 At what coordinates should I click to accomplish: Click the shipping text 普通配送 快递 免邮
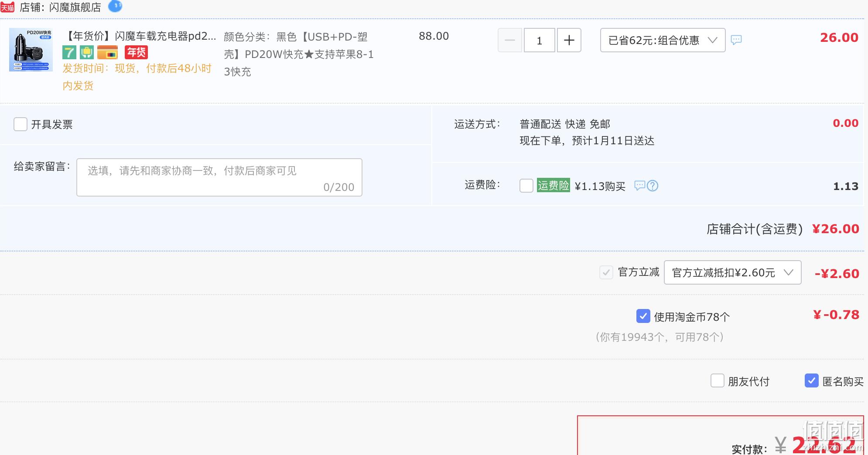pos(565,124)
